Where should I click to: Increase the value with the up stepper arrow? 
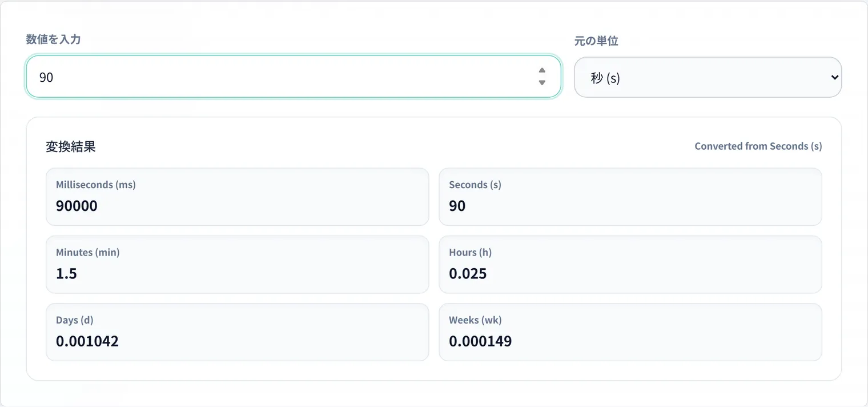pos(542,70)
